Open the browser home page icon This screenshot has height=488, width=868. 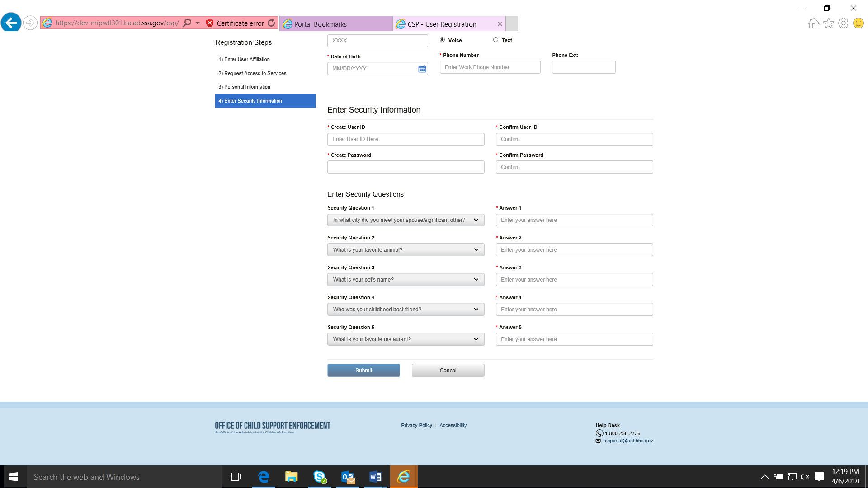point(813,23)
